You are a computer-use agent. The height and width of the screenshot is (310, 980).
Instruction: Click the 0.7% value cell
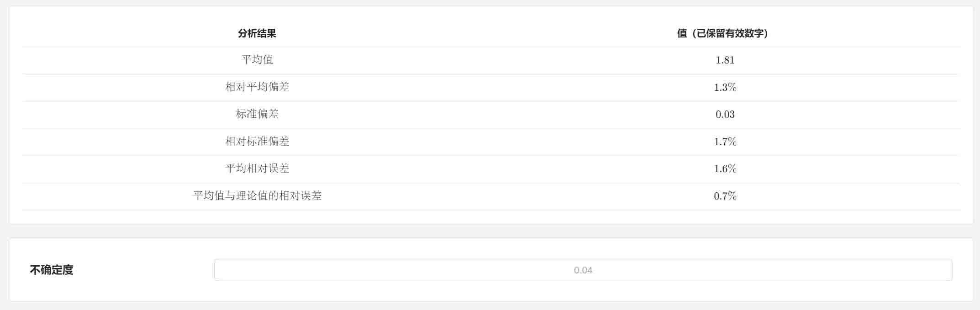[x=725, y=196]
